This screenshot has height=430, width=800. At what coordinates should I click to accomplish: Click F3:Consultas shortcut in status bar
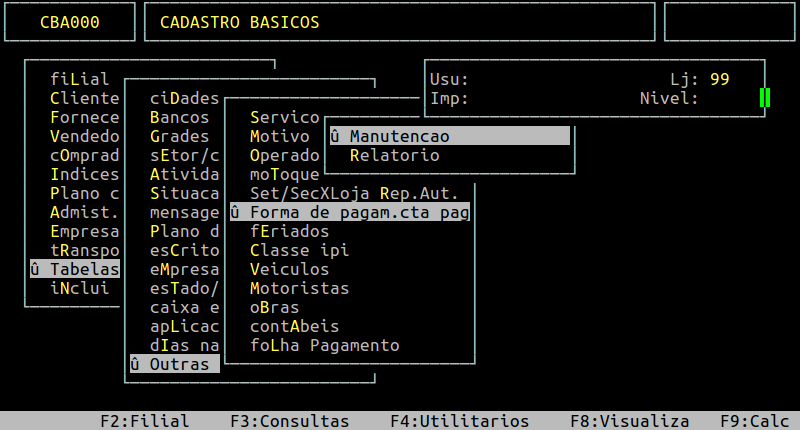(289, 421)
